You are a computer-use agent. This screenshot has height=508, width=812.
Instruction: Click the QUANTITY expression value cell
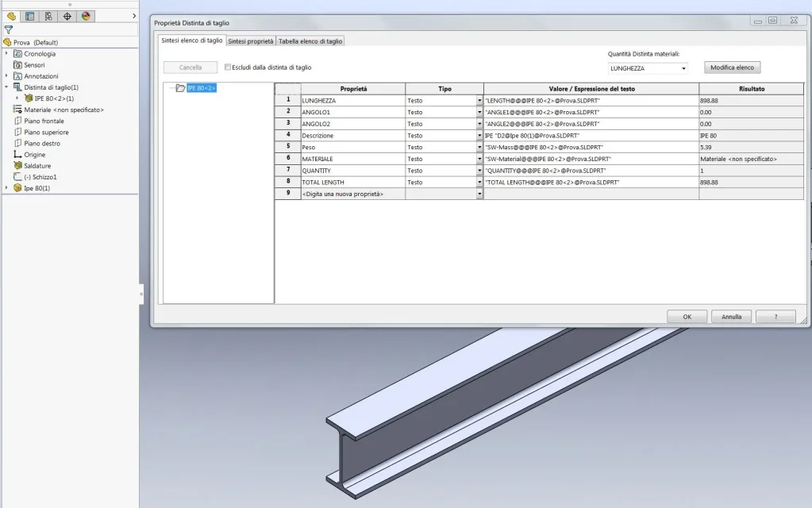tap(591, 171)
